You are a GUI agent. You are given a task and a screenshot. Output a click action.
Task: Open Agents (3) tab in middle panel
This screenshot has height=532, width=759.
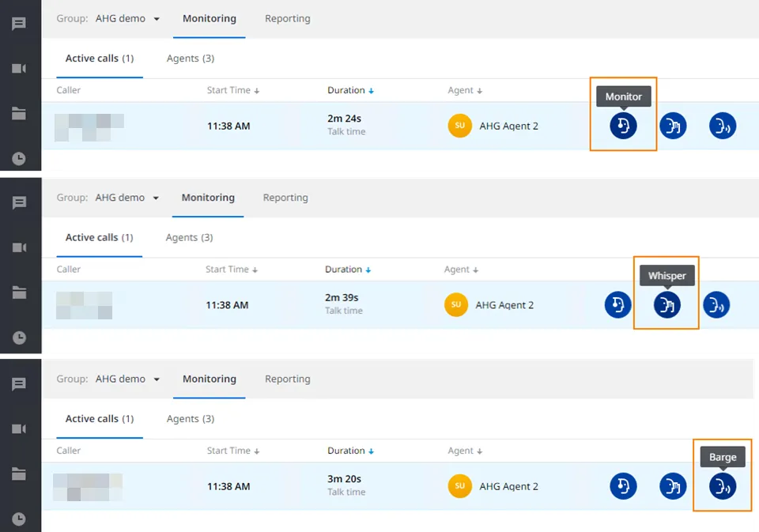[x=189, y=238]
